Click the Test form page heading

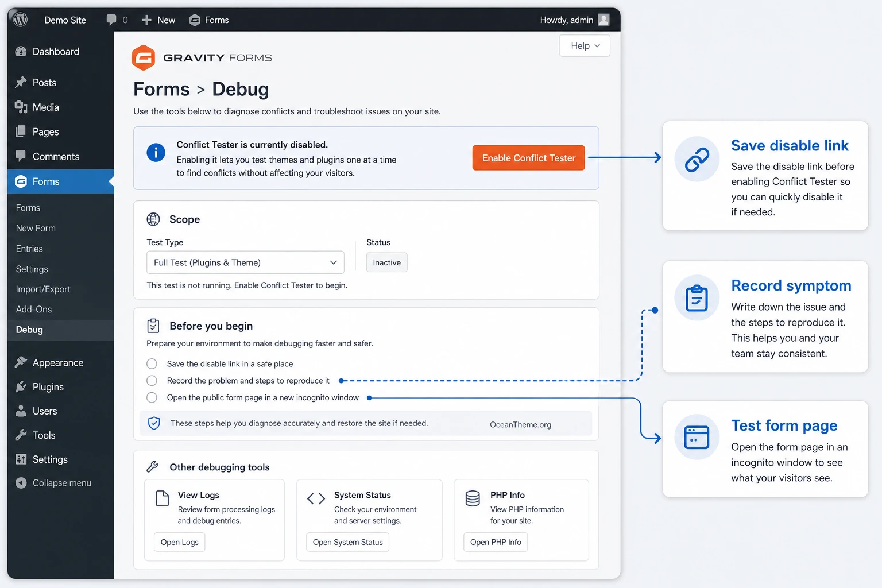click(x=784, y=425)
